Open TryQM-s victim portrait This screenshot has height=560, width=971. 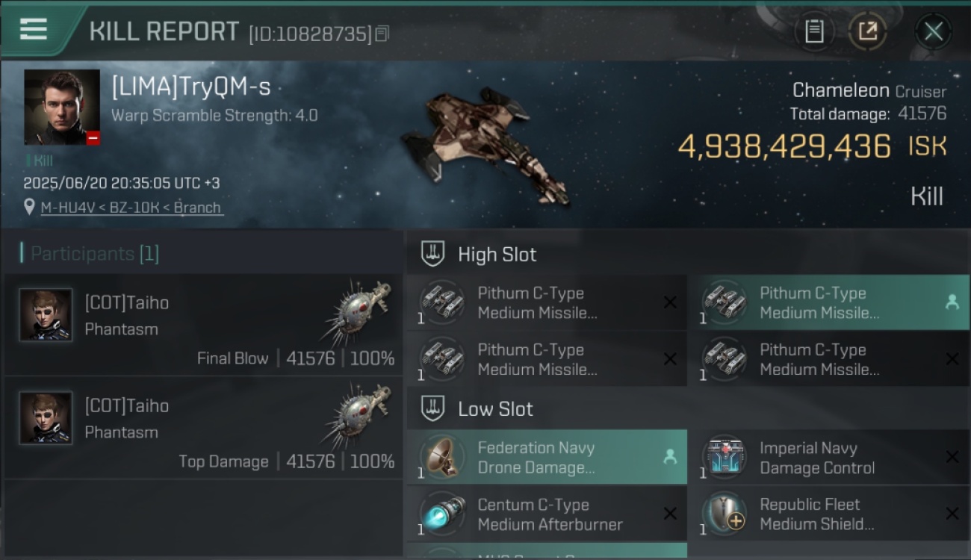(62, 107)
